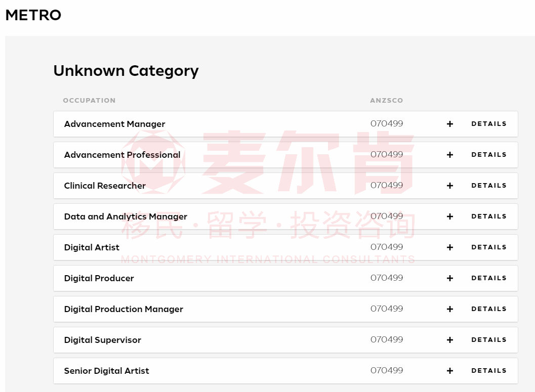This screenshot has width=535, height=392.
Task: Select the Clinical Researcher occupation name
Action: [105, 186]
